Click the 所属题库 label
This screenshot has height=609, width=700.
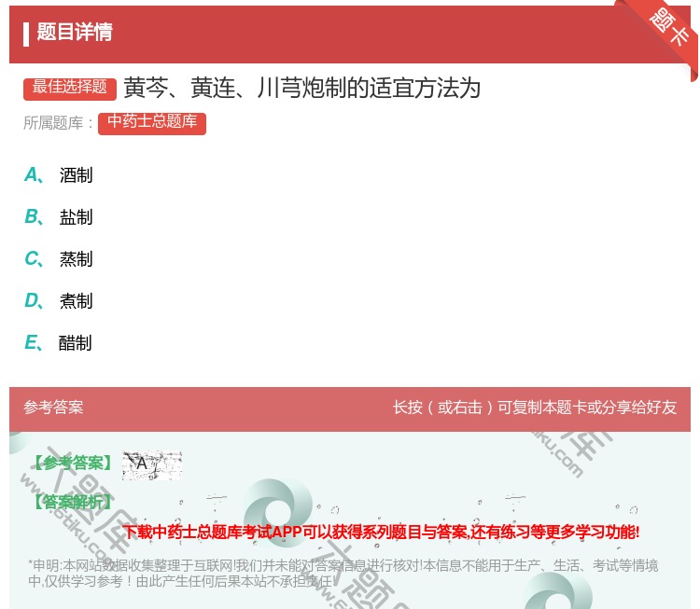[x=58, y=123]
